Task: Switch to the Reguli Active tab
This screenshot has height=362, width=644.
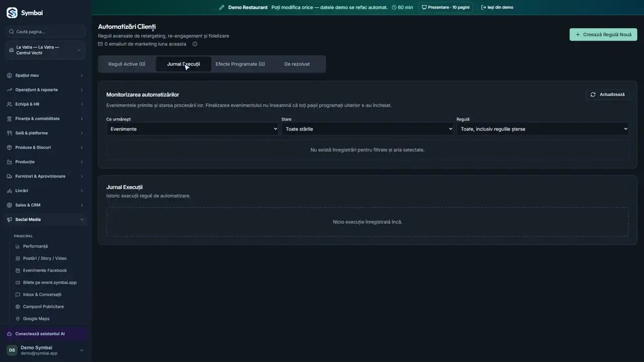Action: pyautogui.click(x=127, y=64)
